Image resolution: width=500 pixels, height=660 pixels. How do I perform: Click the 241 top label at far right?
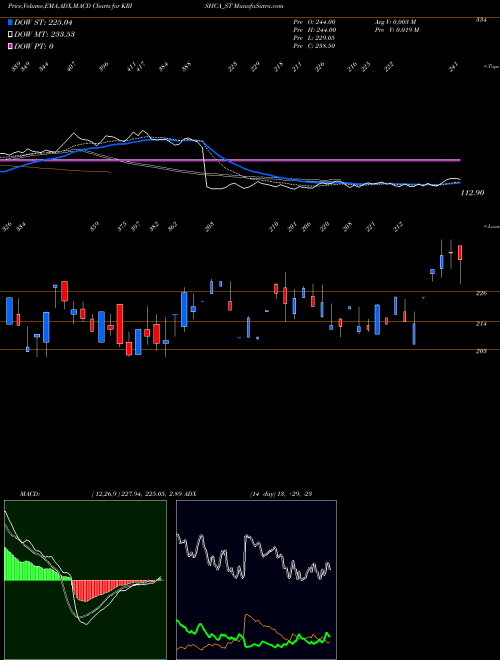(453, 67)
